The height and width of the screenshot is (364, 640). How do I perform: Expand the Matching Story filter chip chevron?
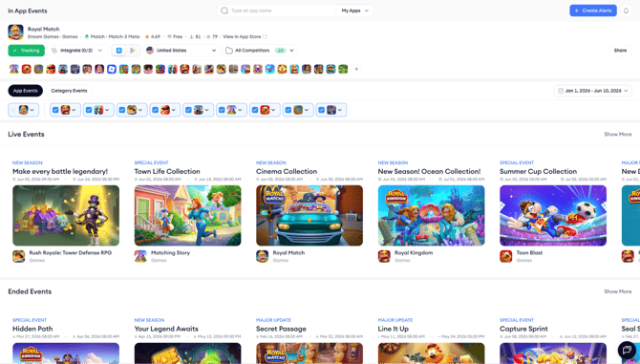[x=240, y=110]
